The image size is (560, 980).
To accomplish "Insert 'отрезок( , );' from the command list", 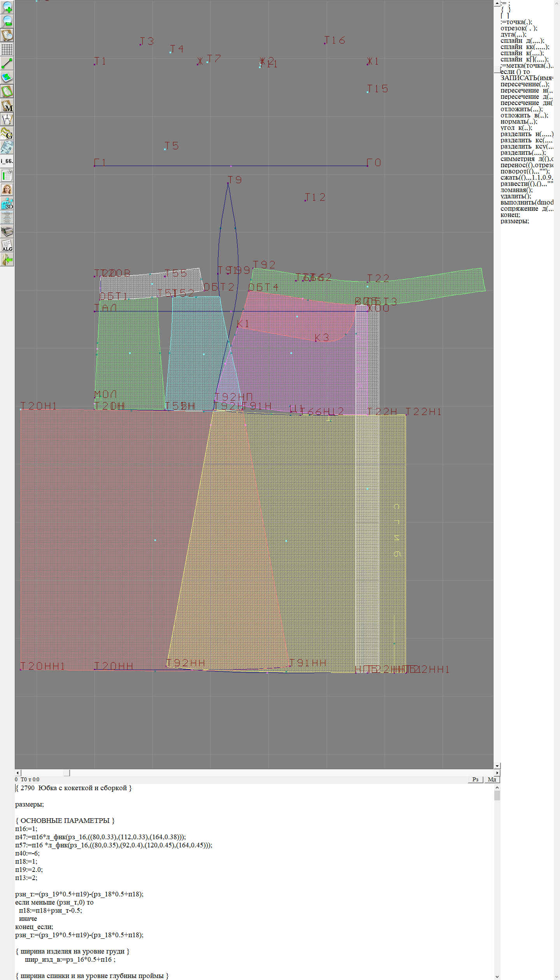I will click(x=518, y=28).
